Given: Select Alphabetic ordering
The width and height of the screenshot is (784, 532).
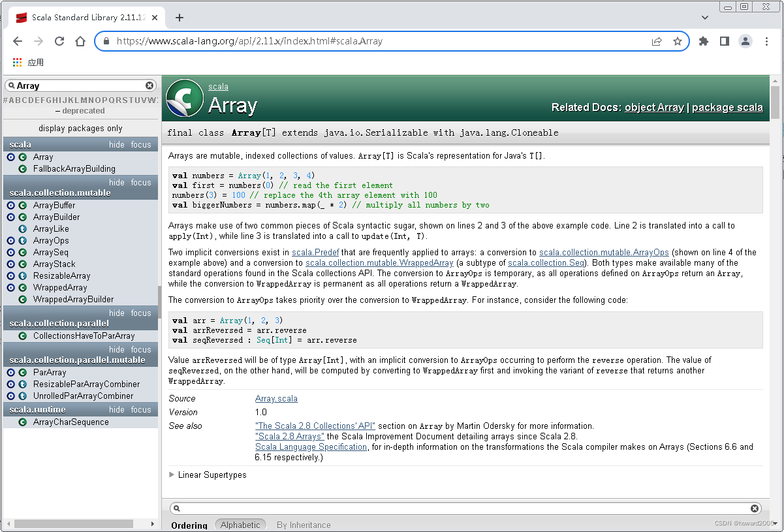Looking at the screenshot, I should [x=240, y=525].
